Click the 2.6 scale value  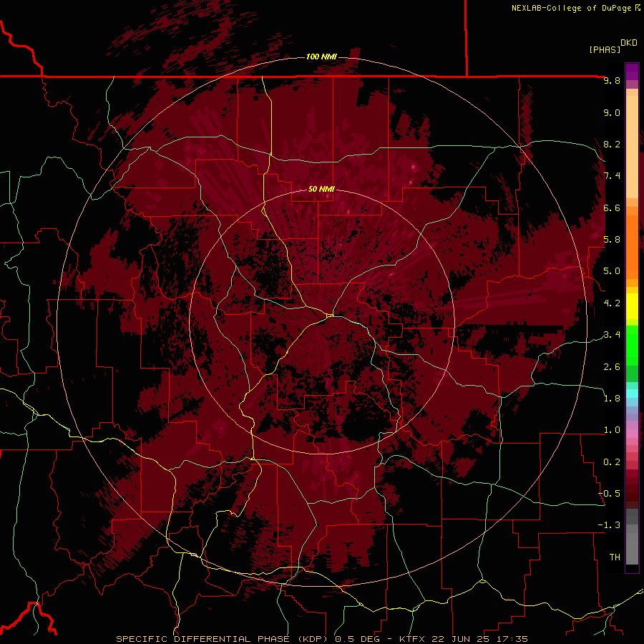pyautogui.click(x=612, y=367)
